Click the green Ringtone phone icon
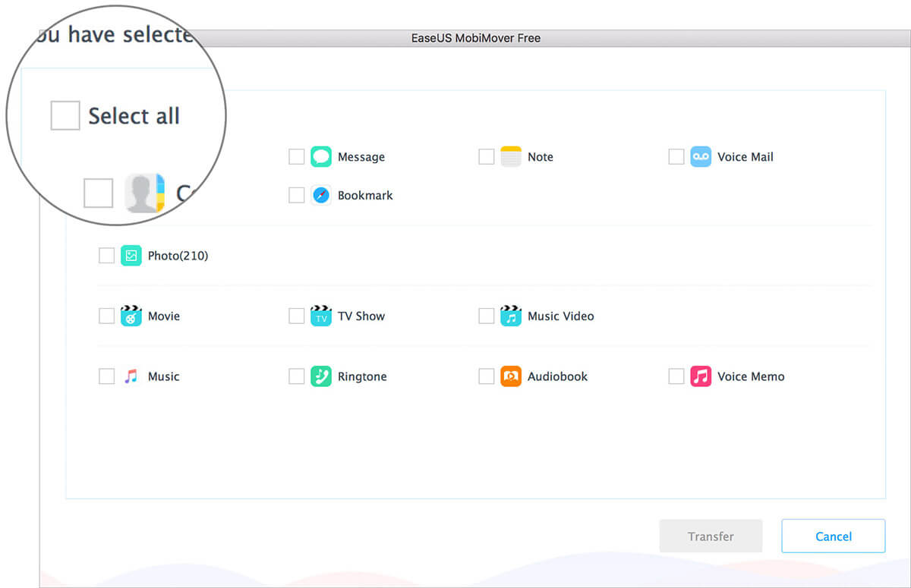The height and width of the screenshot is (588, 911). 321,376
